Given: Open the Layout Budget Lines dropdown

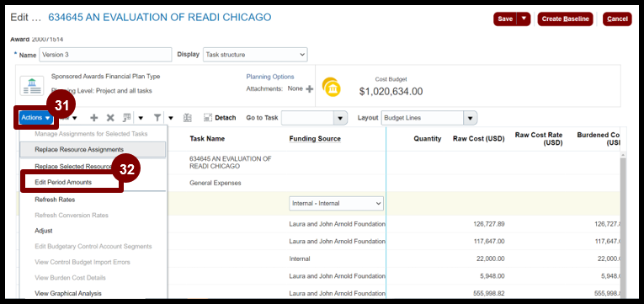Looking at the screenshot, I should pos(429,118).
